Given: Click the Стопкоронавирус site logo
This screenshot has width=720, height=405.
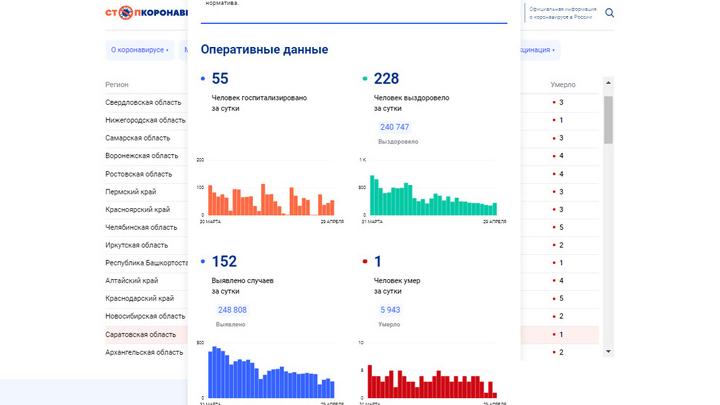Looking at the screenshot, I should click(146, 14).
